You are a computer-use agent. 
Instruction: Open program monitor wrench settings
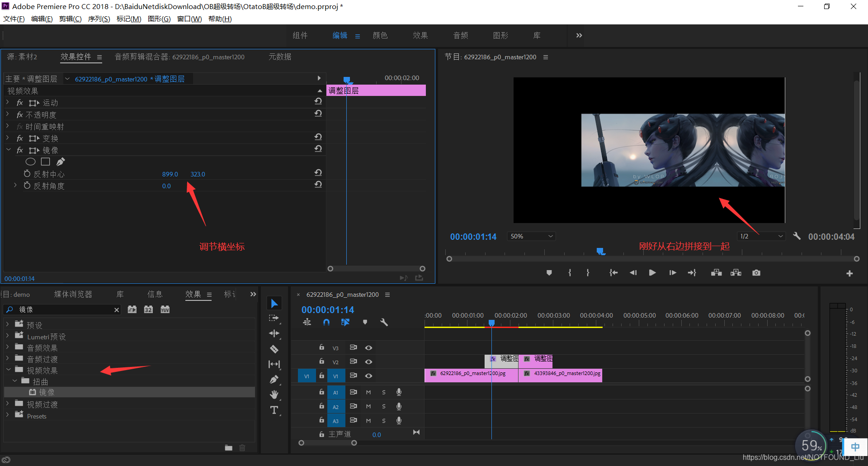pyautogui.click(x=797, y=236)
